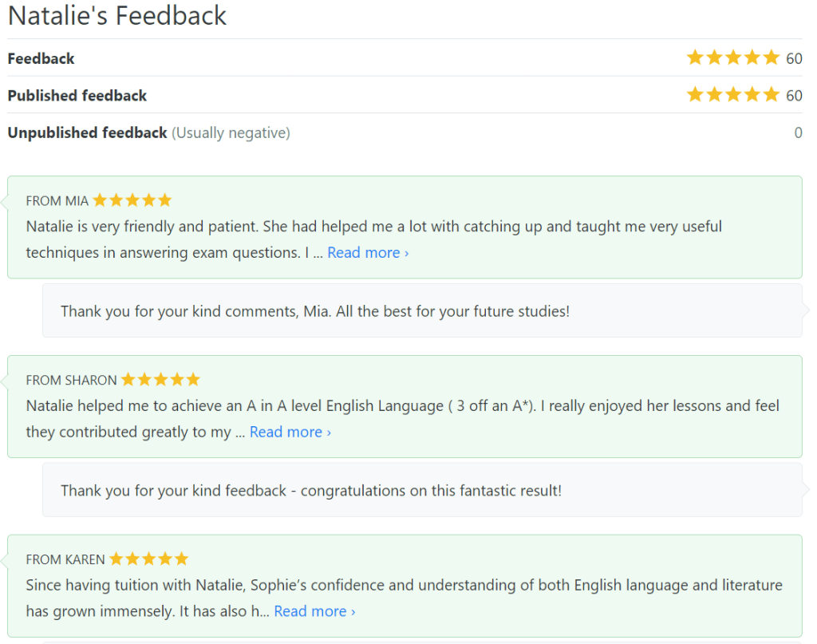
Task: Expand Karen's review via Read more
Action: click(314, 611)
